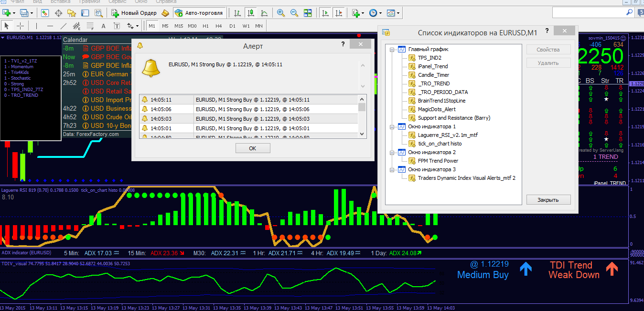Click the Zoom Out magnifier icon

point(294,13)
